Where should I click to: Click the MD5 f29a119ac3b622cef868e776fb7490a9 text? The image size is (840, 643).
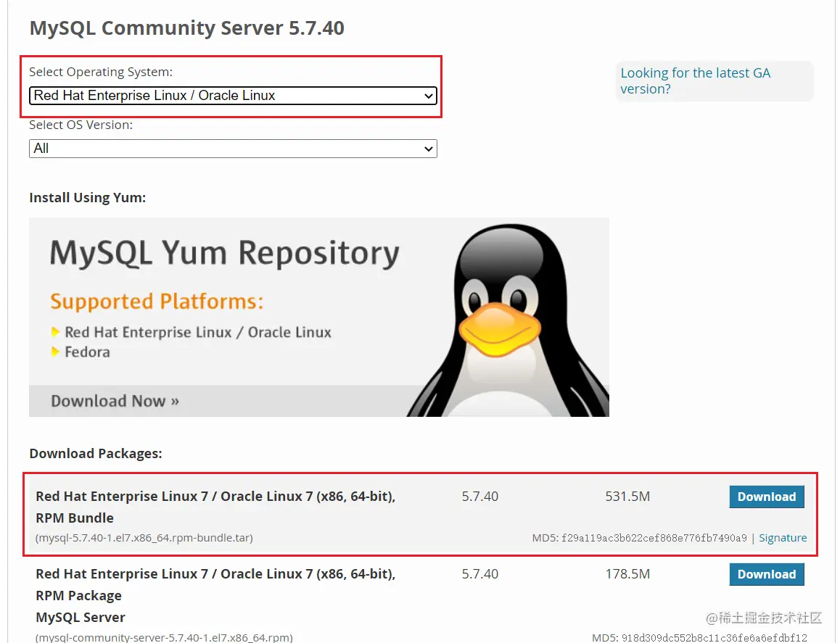(x=639, y=538)
